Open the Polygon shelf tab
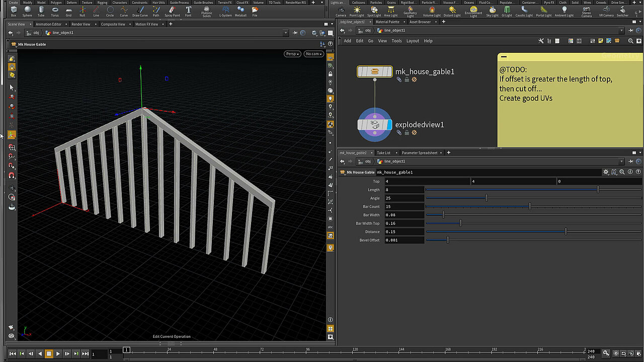 (56, 3)
